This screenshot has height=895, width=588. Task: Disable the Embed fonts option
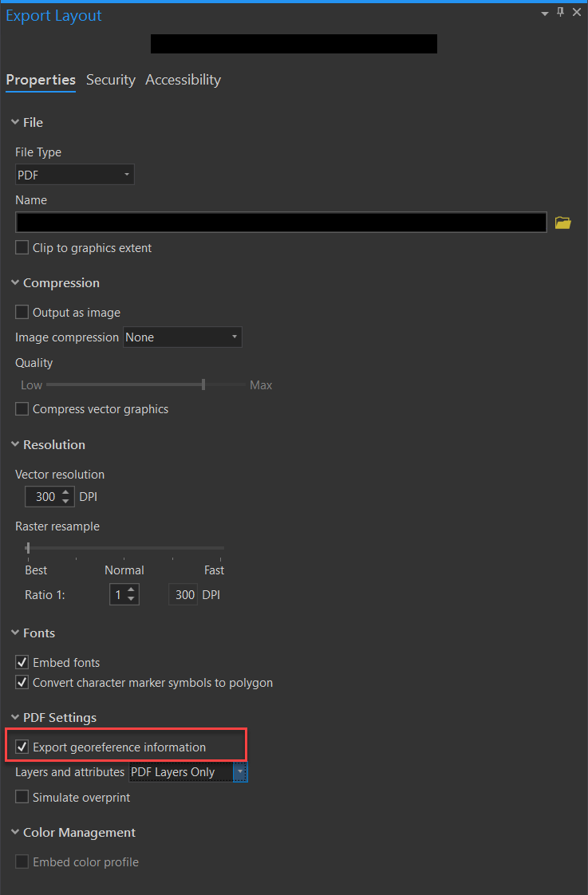pos(22,662)
